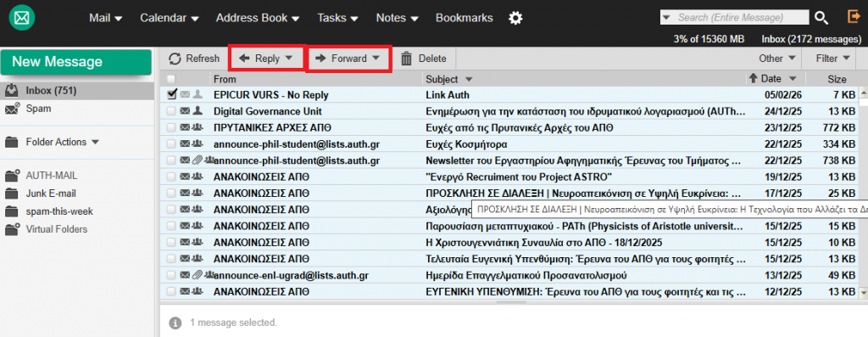
Task: Click group icon on ΠΡΥΤΑΝΙΚΕΣ ΑΡΧΕΣ ΑΠΘ row
Action: click(x=197, y=127)
